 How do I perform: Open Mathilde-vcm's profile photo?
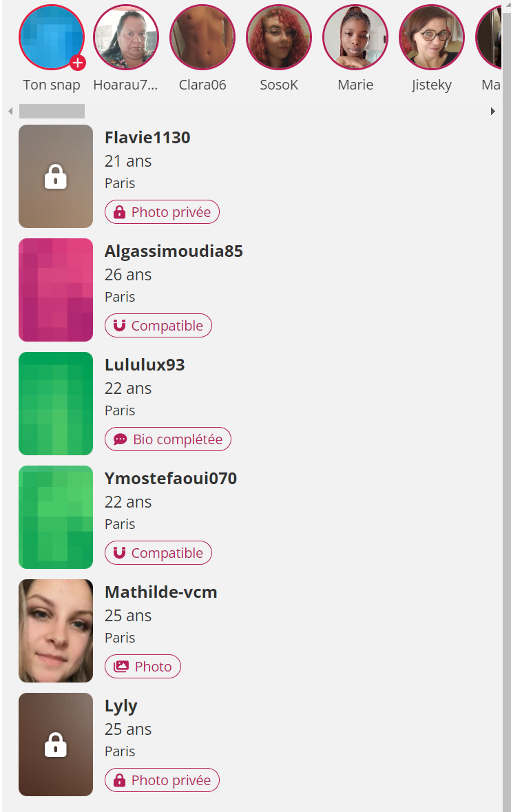56,631
